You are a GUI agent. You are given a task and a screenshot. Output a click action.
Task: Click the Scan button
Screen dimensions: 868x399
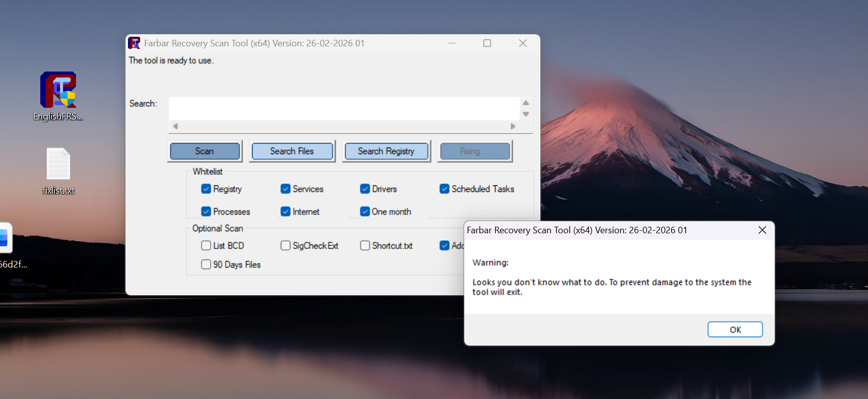205,151
